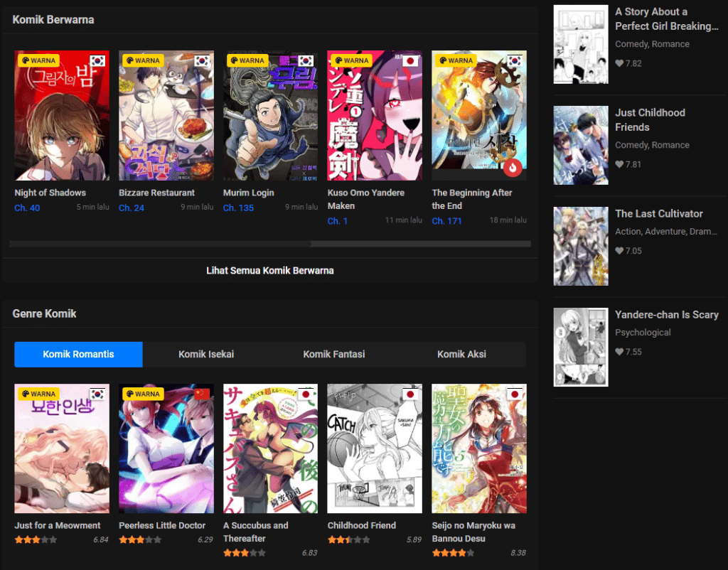Click the red hot flame icon on The Beginning After the End
This screenshot has height=570, width=728.
click(513, 168)
